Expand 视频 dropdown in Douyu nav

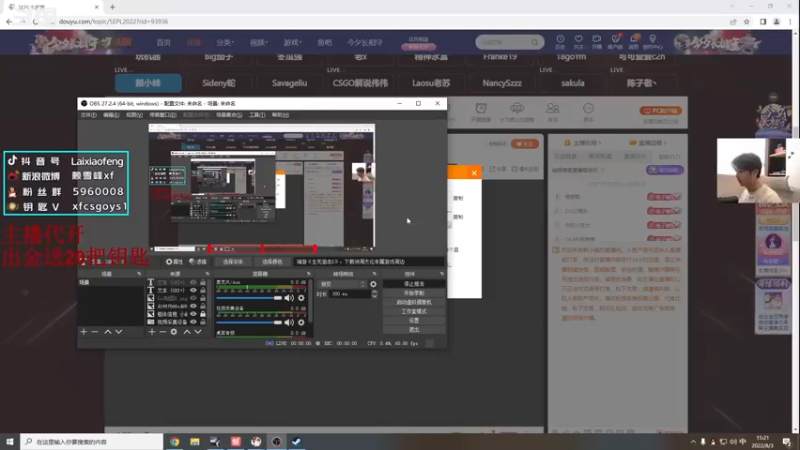pos(259,42)
